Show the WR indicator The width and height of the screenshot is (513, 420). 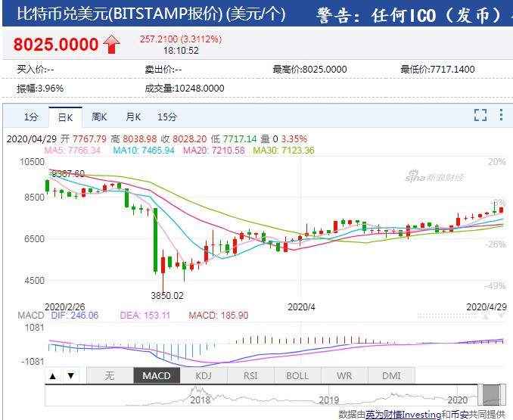pyautogui.click(x=344, y=375)
